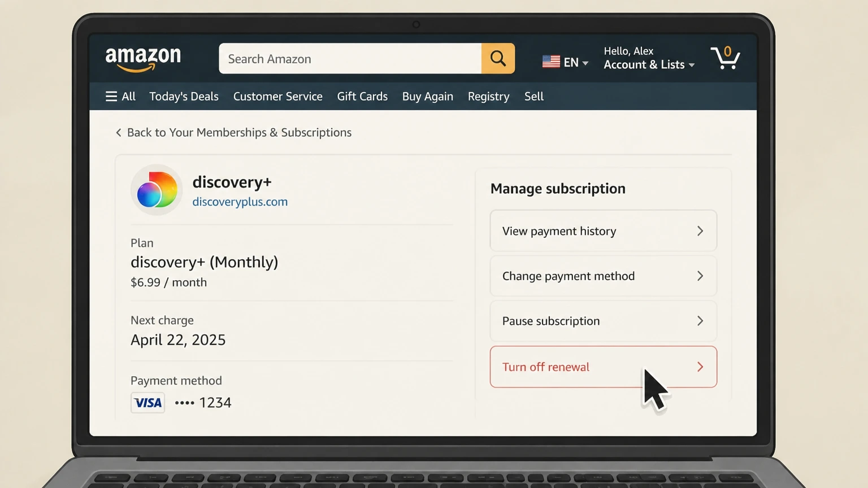
Task: Click the red chevron on Turn off renewal
Action: click(700, 367)
